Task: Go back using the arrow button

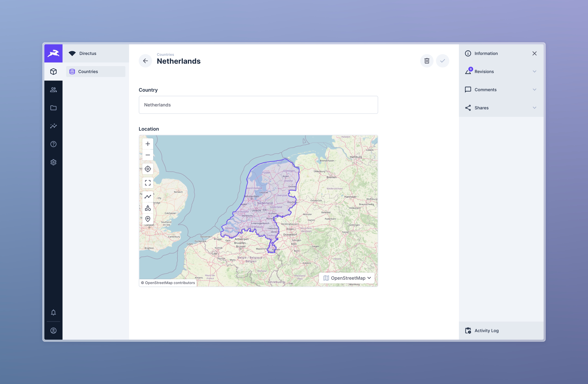Action: 145,61
